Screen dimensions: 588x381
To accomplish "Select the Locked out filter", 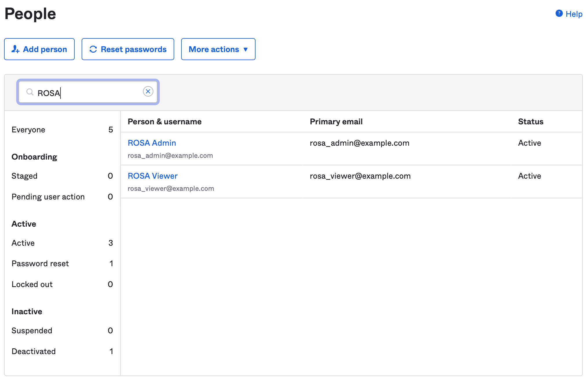I will click(32, 284).
